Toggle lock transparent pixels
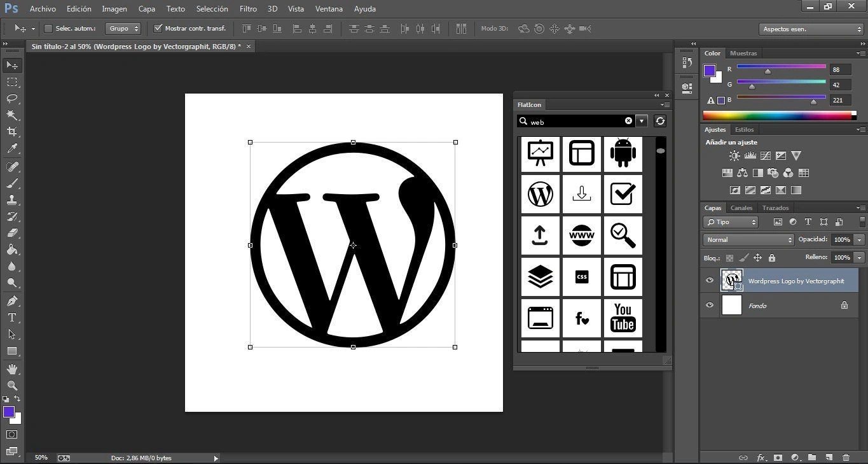The height and width of the screenshot is (464, 868). 729,258
